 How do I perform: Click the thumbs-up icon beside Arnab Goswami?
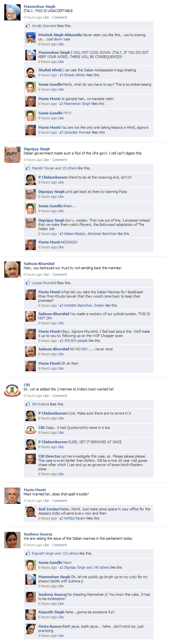[28, 26]
